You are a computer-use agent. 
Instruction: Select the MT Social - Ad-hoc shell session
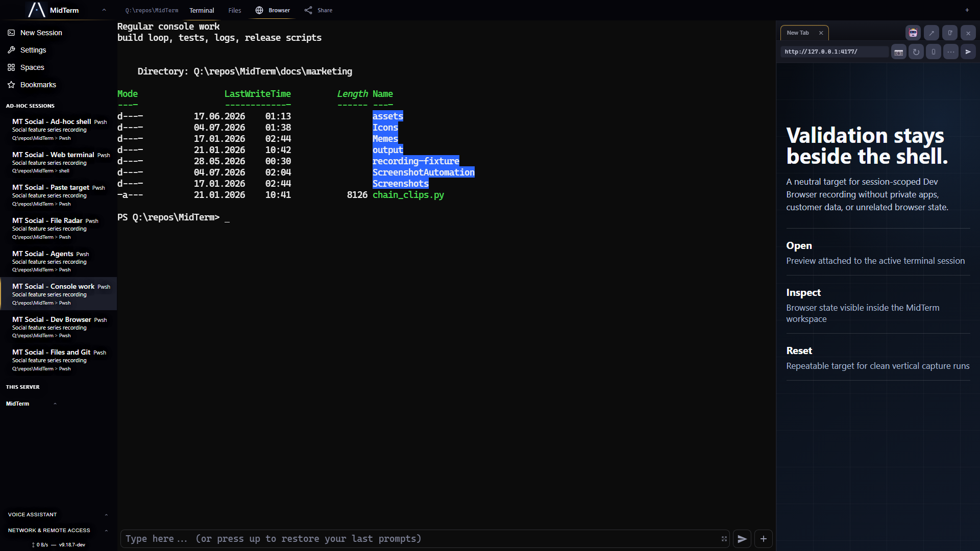(59, 129)
